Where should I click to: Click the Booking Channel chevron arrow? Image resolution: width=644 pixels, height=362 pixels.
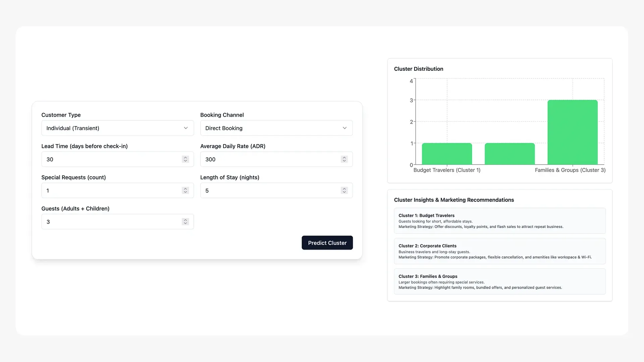(344, 128)
